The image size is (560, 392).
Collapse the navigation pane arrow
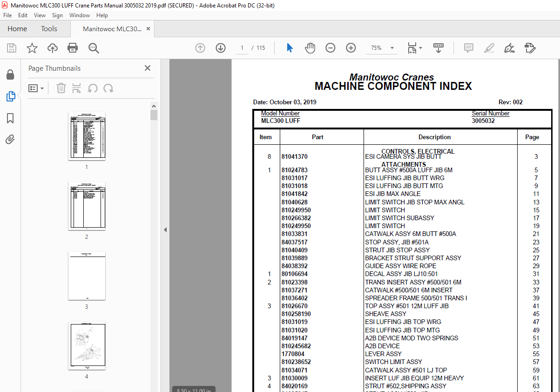(165, 230)
